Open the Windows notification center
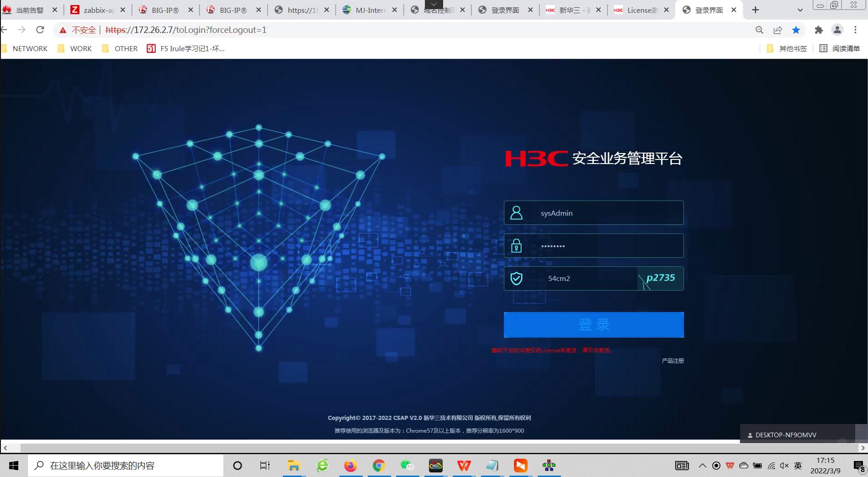The height and width of the screenshot is (477, 868). (859, 466)
